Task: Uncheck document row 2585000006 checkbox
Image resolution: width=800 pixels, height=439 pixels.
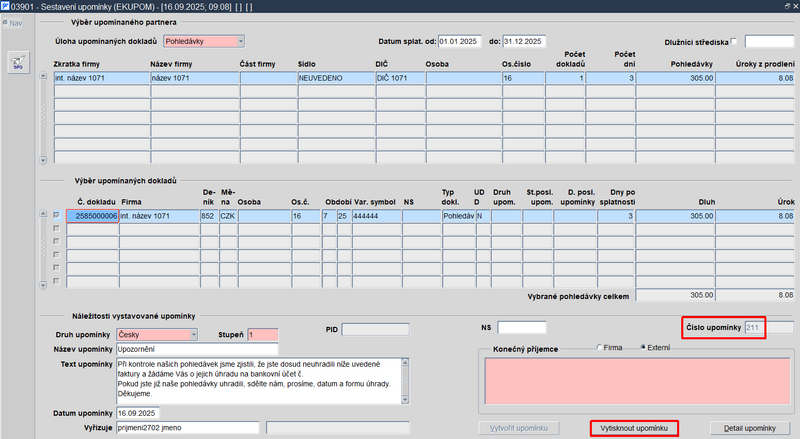Action: pyautogui.click(x=57, y=215)
